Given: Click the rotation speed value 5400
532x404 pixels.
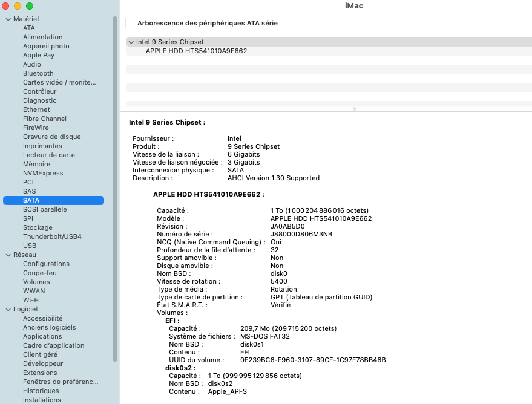Looking at the screenshot, I should coord(279,281).
